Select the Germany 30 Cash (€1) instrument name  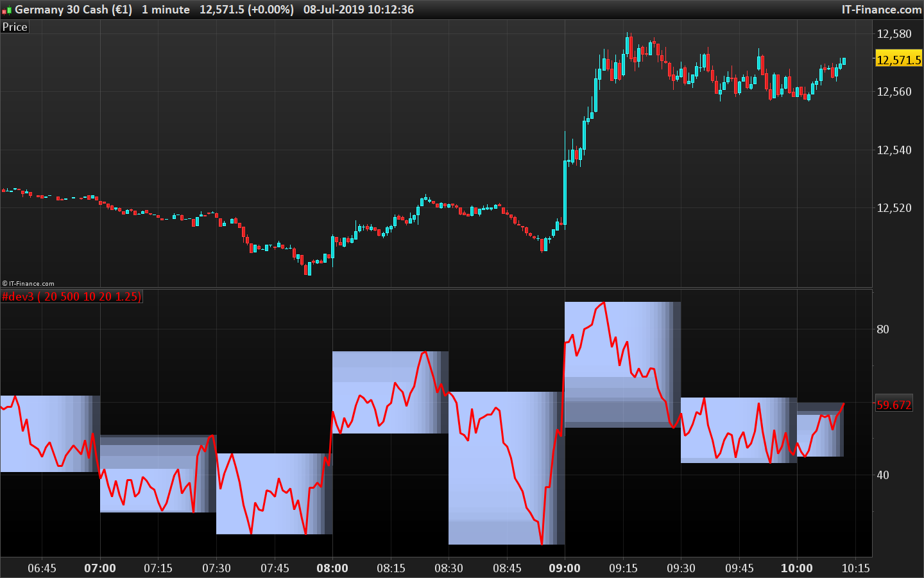[x=73, y=10]
